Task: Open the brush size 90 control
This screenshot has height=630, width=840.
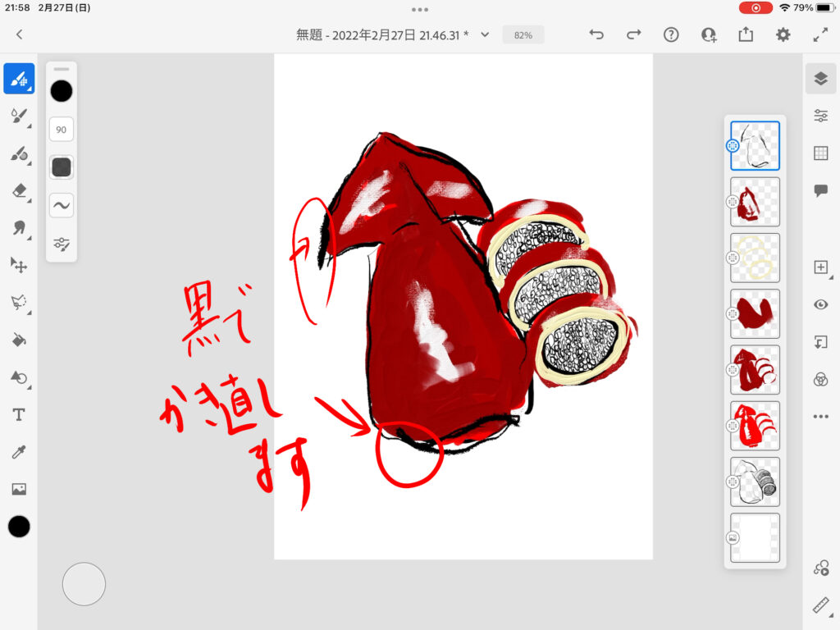Action: (x=62, y=129)
